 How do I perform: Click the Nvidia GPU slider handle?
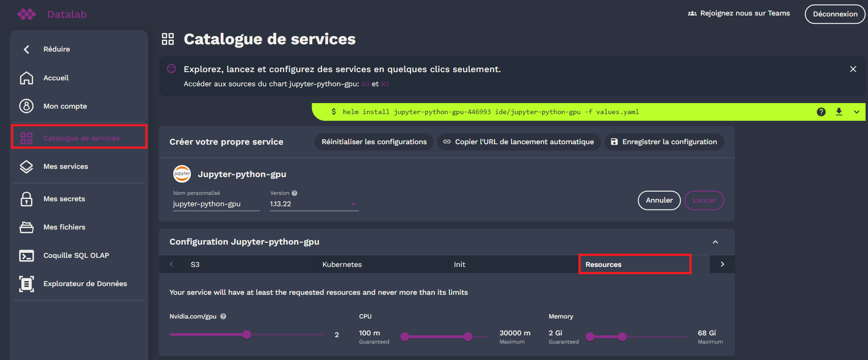(247, 334)
